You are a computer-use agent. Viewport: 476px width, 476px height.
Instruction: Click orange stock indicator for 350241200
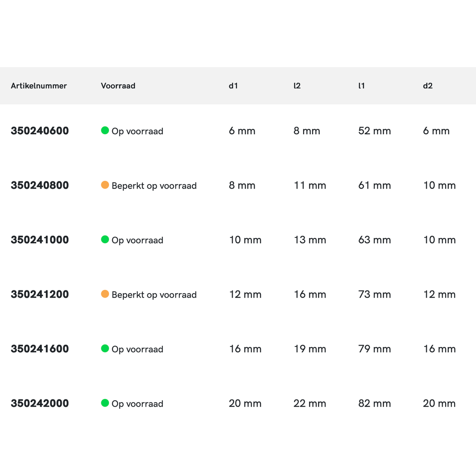(105, 294)
